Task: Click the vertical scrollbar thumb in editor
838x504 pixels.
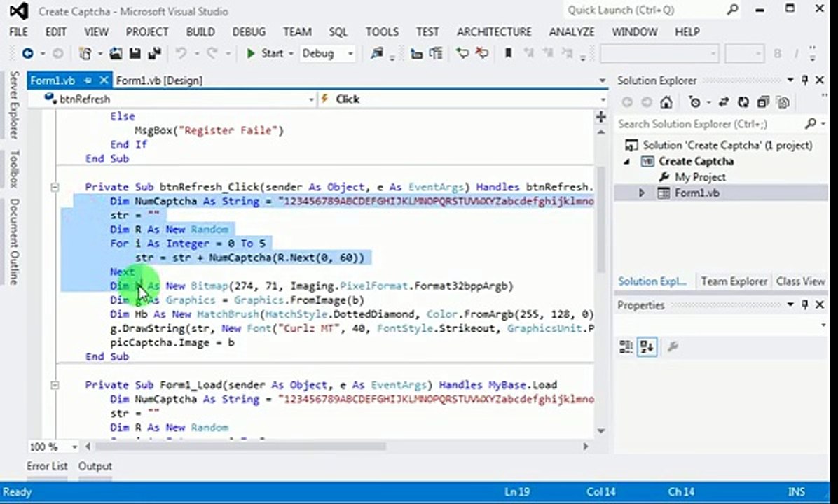Action: pyautogui.click(x=600, y=219)
